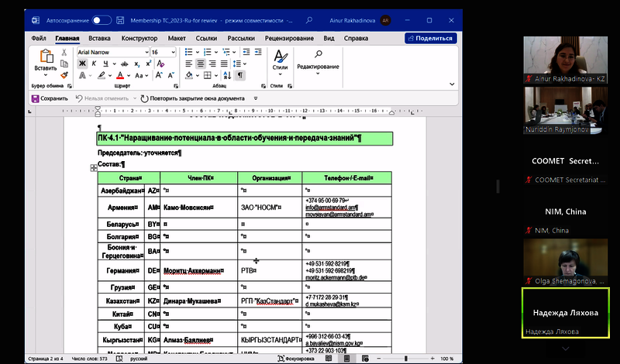Open the font color dropdown arrow
The height and width of the screenshot is (364, 620).
pos(129,75)
